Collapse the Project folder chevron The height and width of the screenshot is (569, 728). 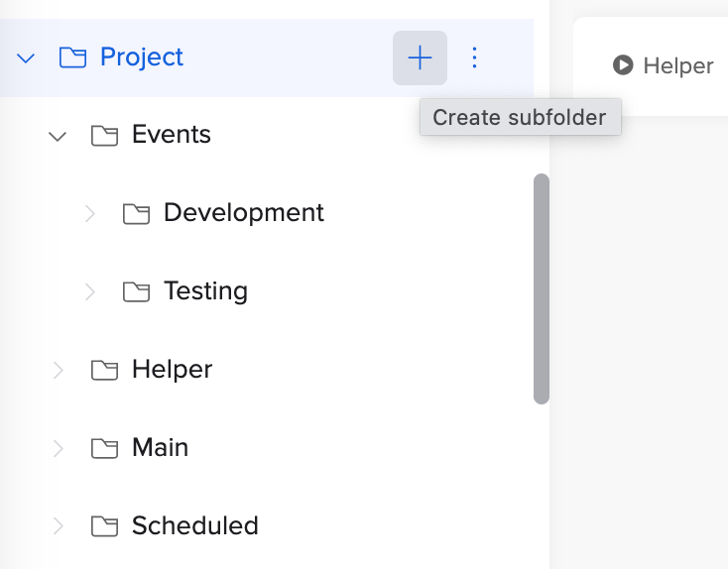pyautogui.click(x=27, y=58)
